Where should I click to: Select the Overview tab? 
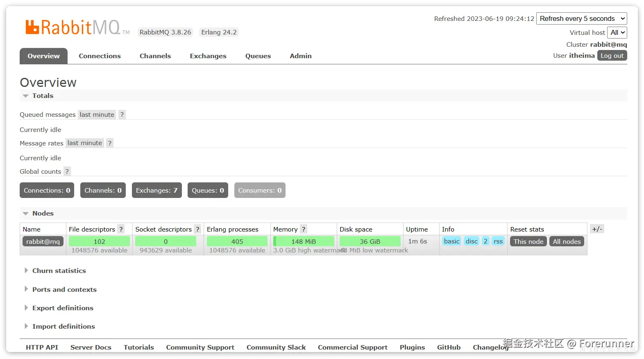43,56
